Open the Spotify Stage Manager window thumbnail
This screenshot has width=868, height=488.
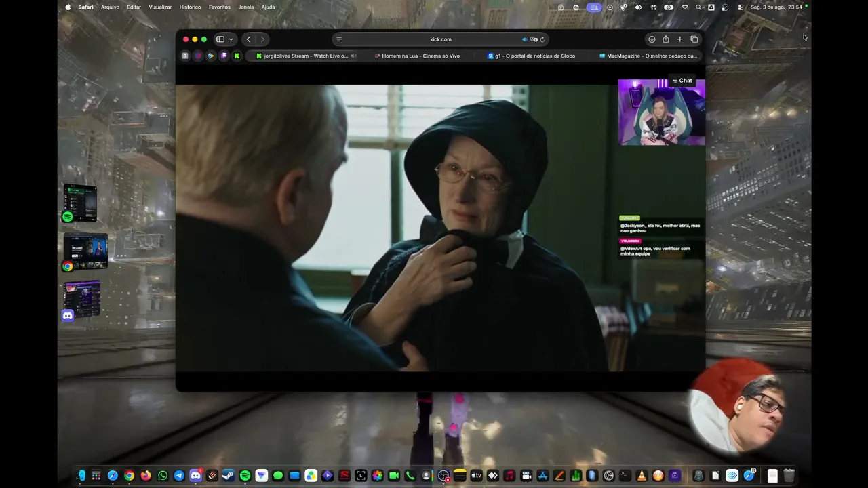pos(80,203)
